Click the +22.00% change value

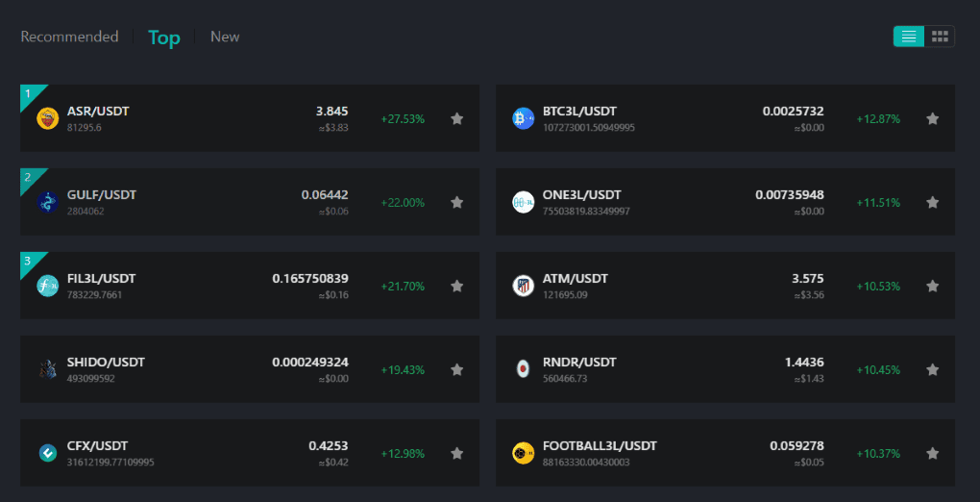click(x=404, y=203)
